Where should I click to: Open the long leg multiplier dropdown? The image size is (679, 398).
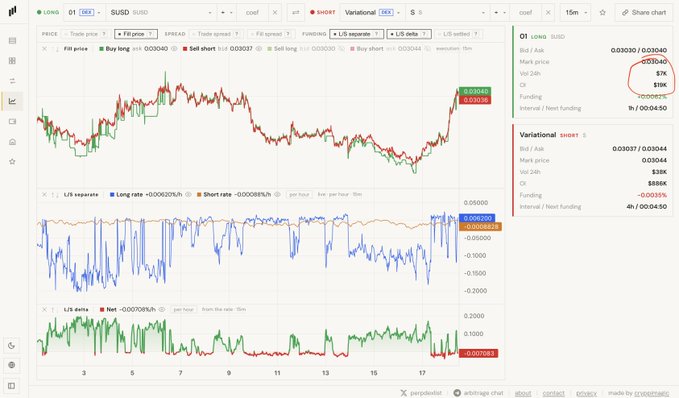click(226, 13)
